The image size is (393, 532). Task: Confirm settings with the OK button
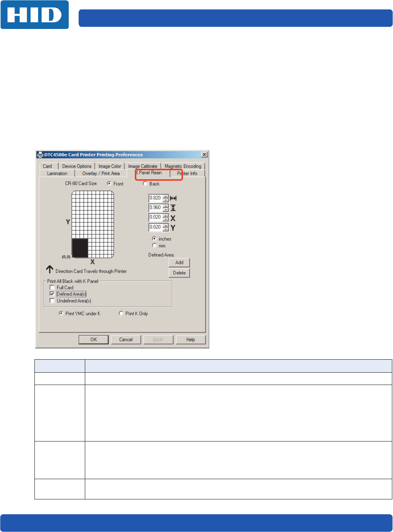tap(94, 340)
